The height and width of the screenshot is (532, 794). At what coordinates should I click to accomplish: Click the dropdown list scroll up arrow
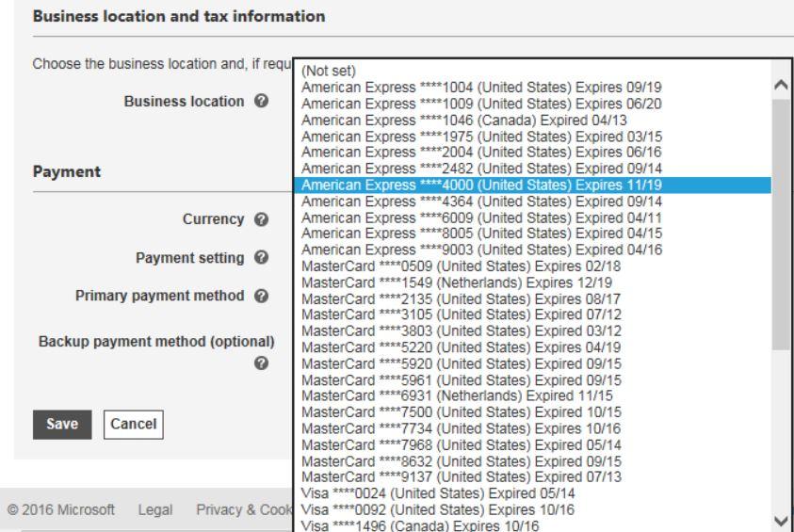[782, 85]
